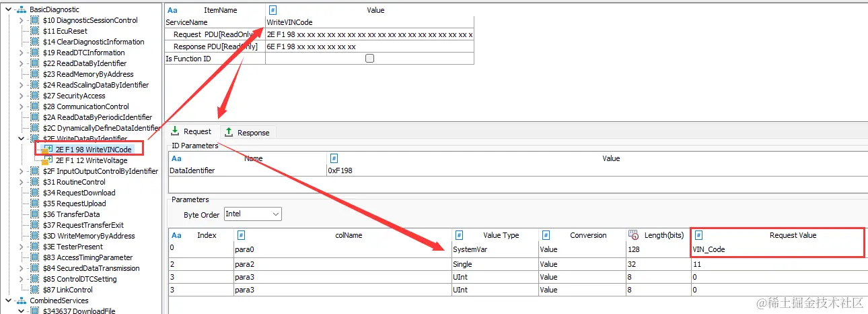This screenshot has height=314, width=868.
Task: Click the # icon in Conversion header
Action: [x=546, y=235]
